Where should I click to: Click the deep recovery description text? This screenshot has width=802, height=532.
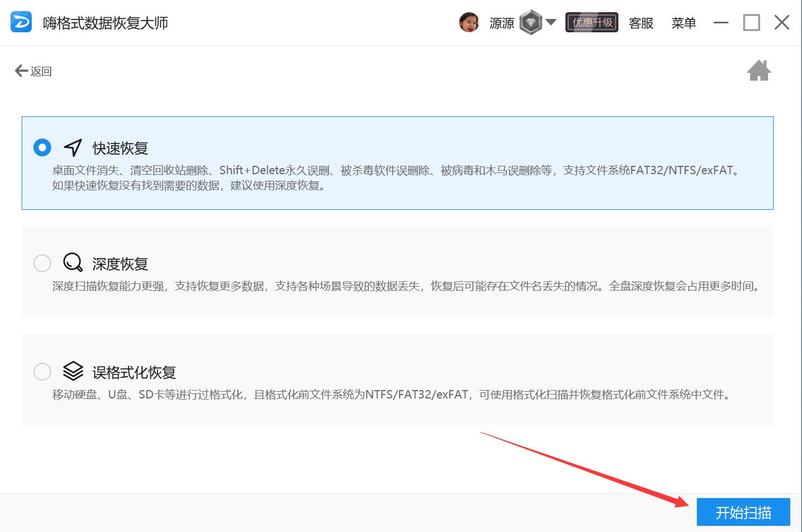[x=407, y=286]
